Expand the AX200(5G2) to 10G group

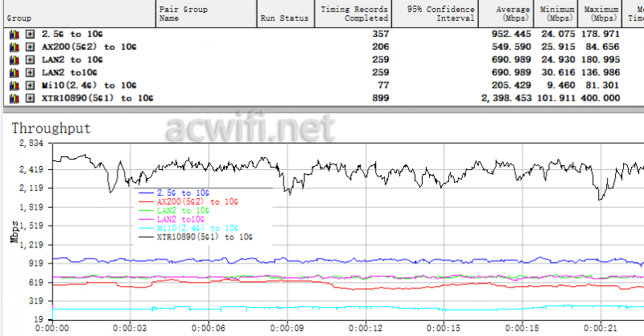click(x=30, y=47)
